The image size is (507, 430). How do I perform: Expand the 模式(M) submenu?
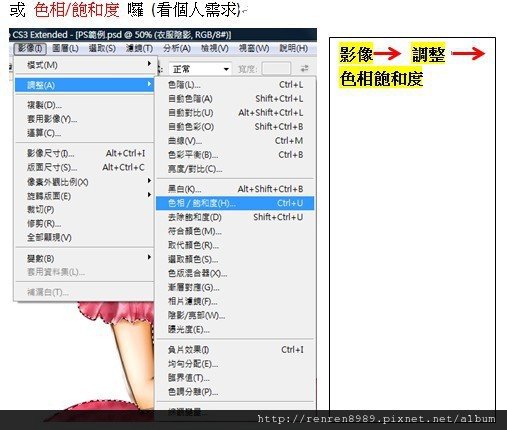click(x=84, y=65)
